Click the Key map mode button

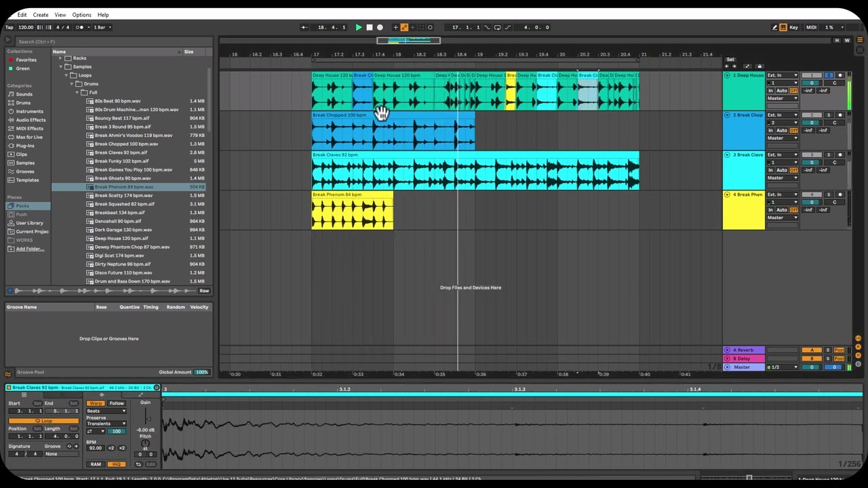793,27
